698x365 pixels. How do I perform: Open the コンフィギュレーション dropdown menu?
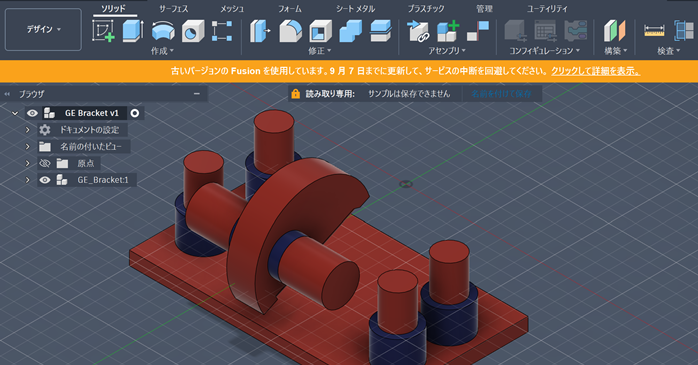coord(545,51)
